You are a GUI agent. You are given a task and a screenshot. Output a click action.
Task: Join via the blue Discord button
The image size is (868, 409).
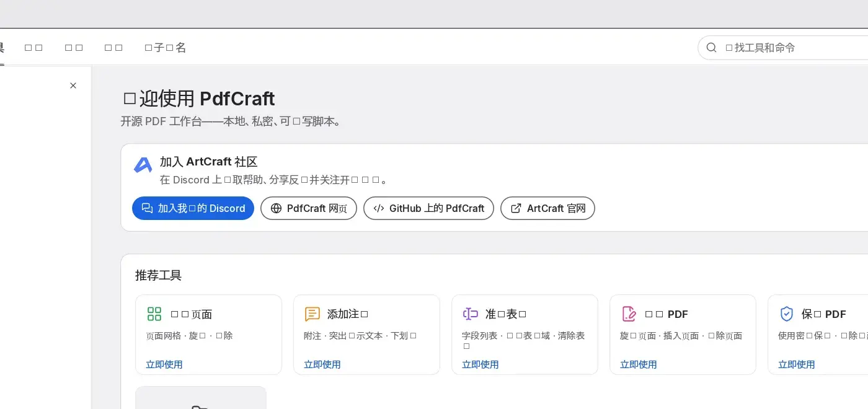coord(193,208)
